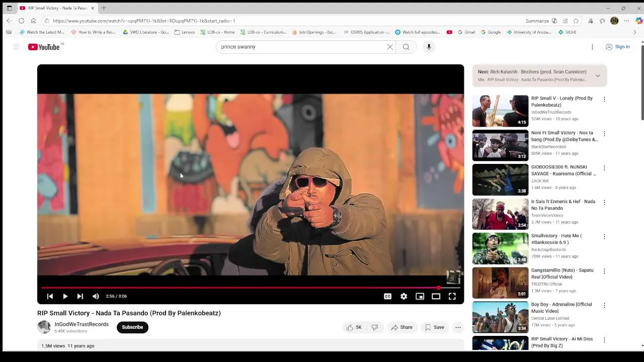Open the YouTube guide hamburger menu
The height and width of the screenshot is (362, 644).
[x=16, y=47]
